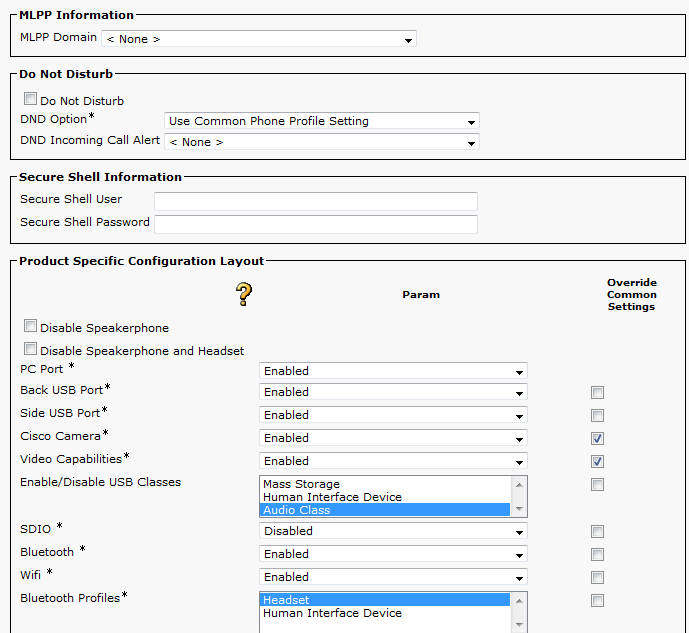This screenshot has height=633, width=689.
Task: Uncheck Cisco Camera override common settings
Action: click(597, 438)
